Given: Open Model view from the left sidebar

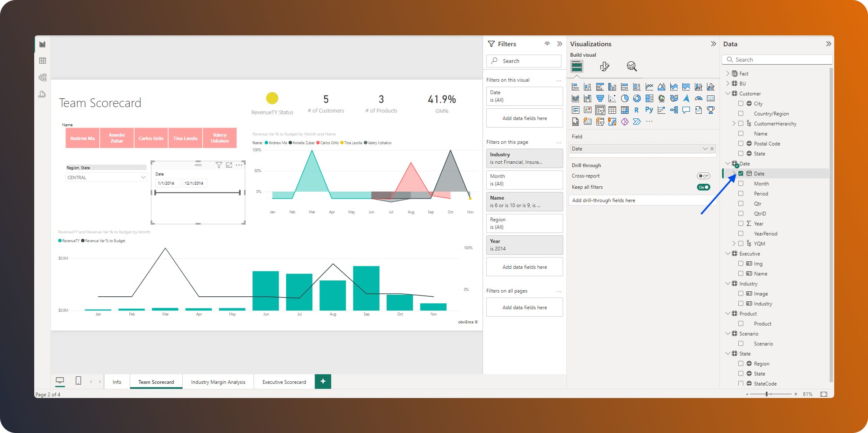Looking at the screenshot, I should pos(42,77).
